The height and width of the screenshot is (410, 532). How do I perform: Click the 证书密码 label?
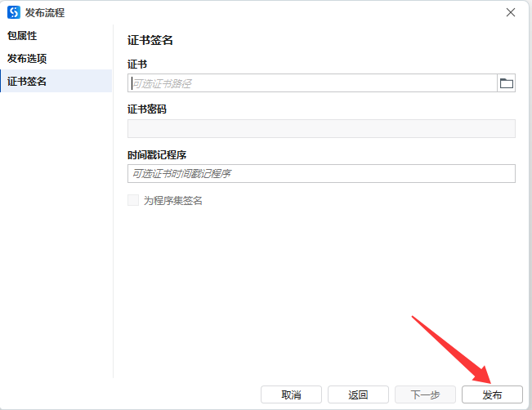147,109
